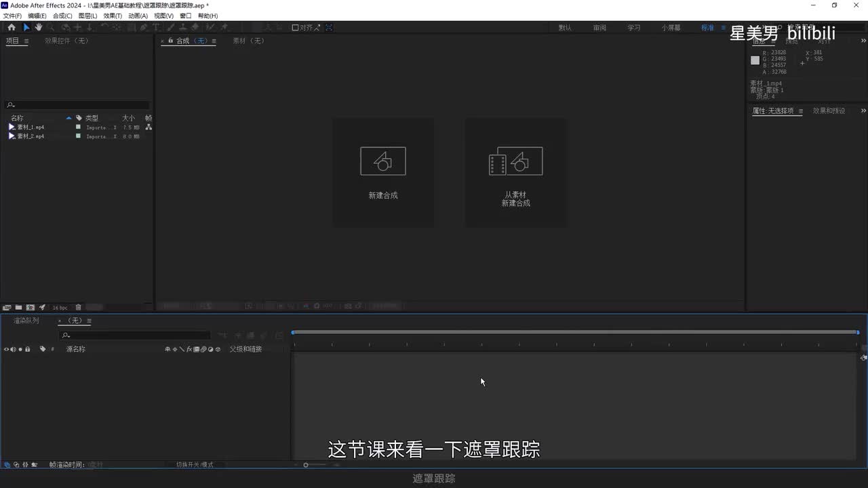Switch to the 学习 workspace
Image resolution: width=868 pixels, height=488 pixels.
pyautogui.click(x=633, y=28)
